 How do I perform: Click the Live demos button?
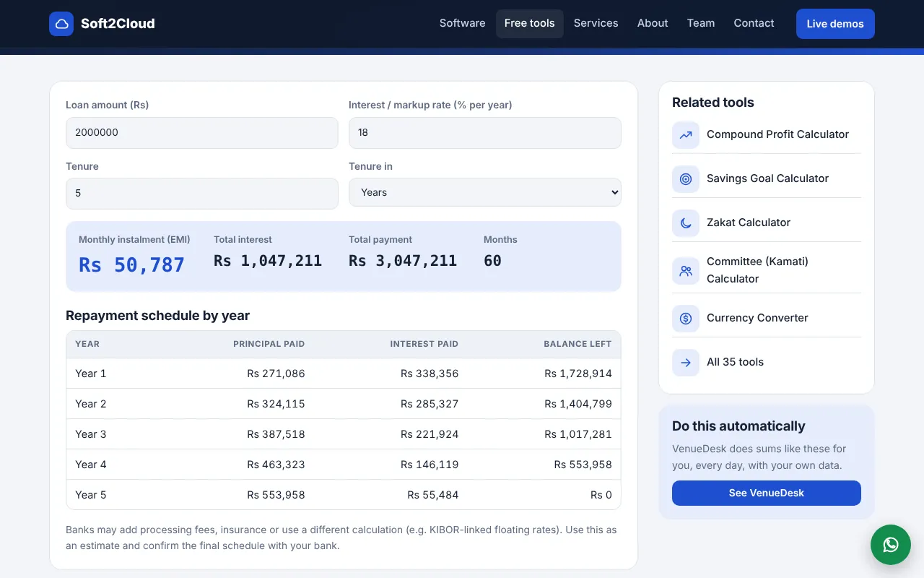[835, 24]
